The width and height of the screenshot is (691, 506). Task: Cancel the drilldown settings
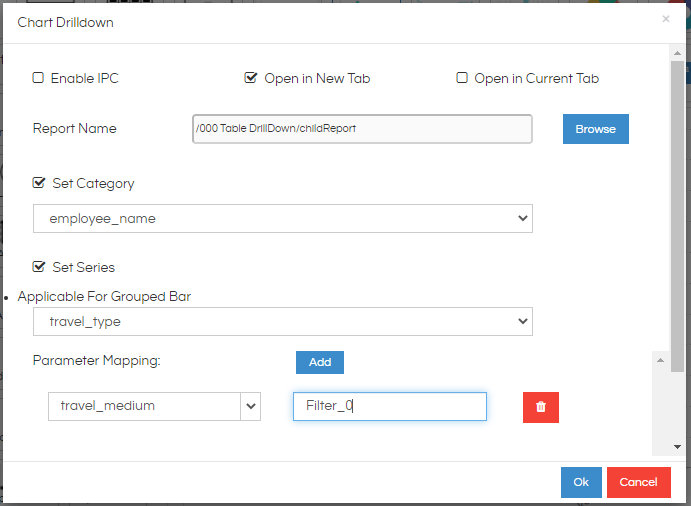639,482
